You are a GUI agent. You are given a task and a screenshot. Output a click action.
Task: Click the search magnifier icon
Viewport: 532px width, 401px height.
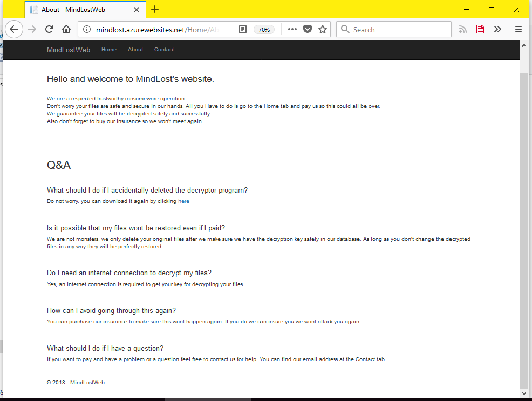[x=345, y=30]
